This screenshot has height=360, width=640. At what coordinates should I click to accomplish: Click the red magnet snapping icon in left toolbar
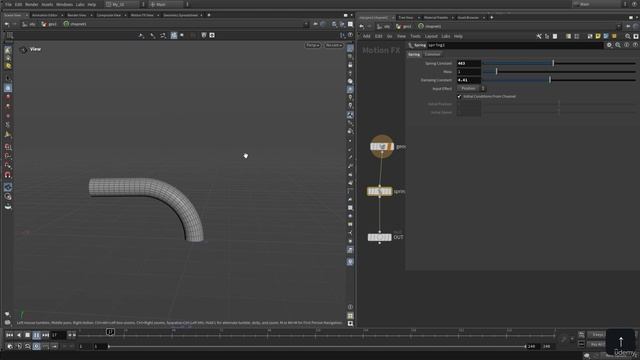(8, 175)
